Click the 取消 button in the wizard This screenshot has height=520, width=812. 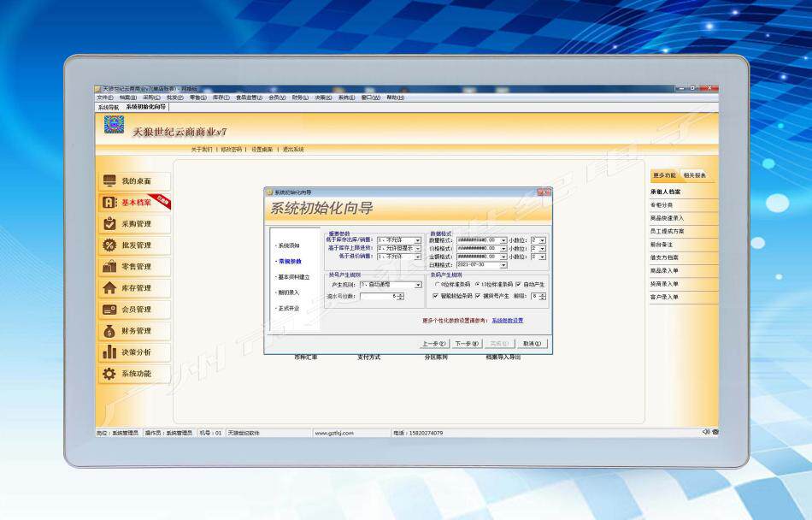(x=532, y=343)
